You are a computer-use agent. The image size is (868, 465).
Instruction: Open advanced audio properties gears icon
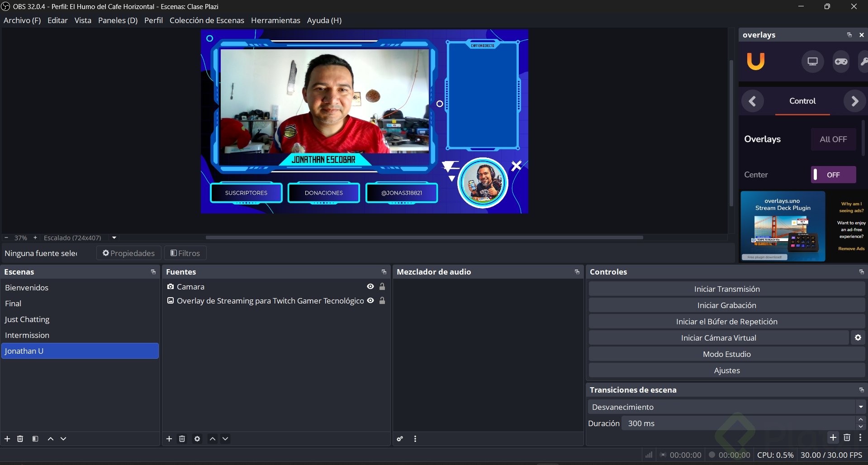pyautogui.click(x=400, y=439)
